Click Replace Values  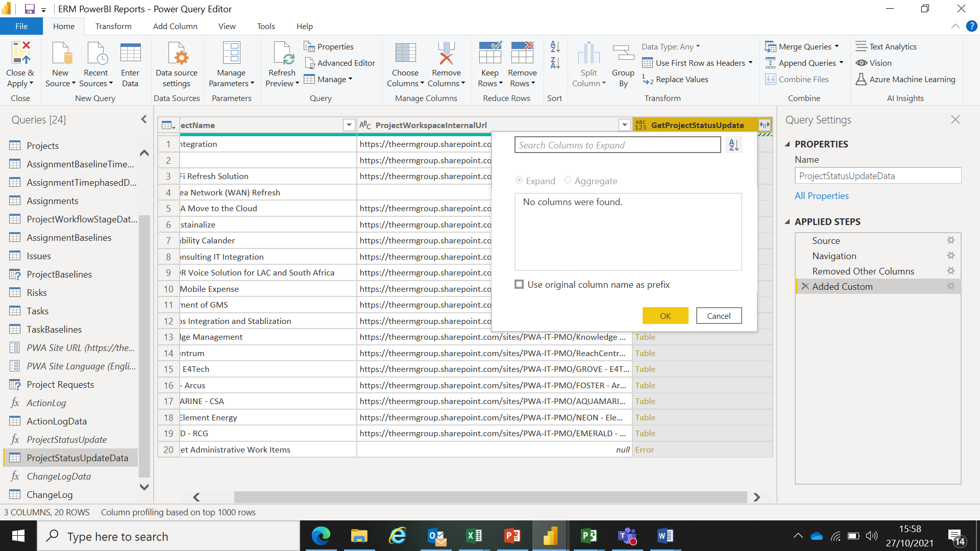[x=675, y=79]
